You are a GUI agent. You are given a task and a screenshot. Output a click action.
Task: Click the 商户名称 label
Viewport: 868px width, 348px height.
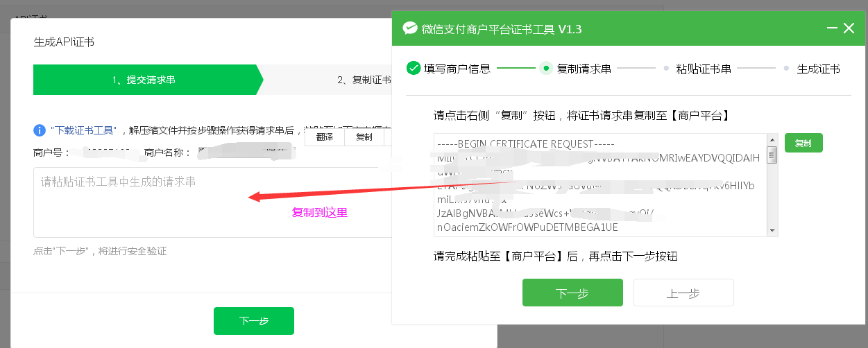tap(167, 152)
